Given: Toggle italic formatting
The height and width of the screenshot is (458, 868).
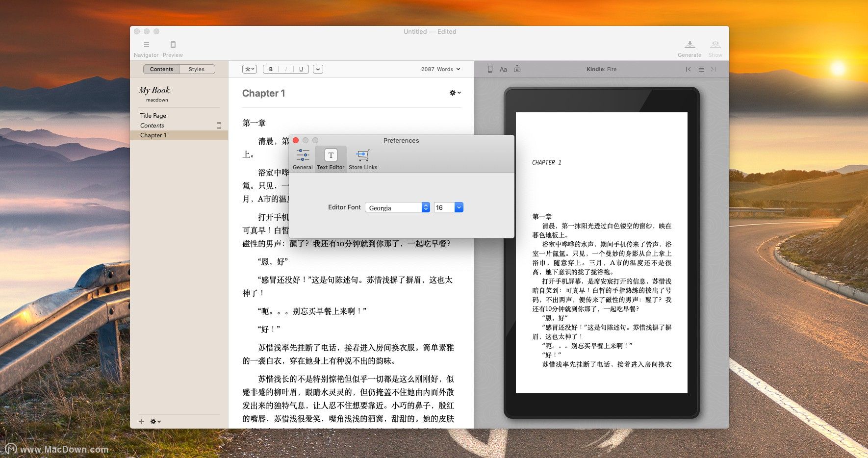Looking at the screenshot, I should click(x=285, y=69).
